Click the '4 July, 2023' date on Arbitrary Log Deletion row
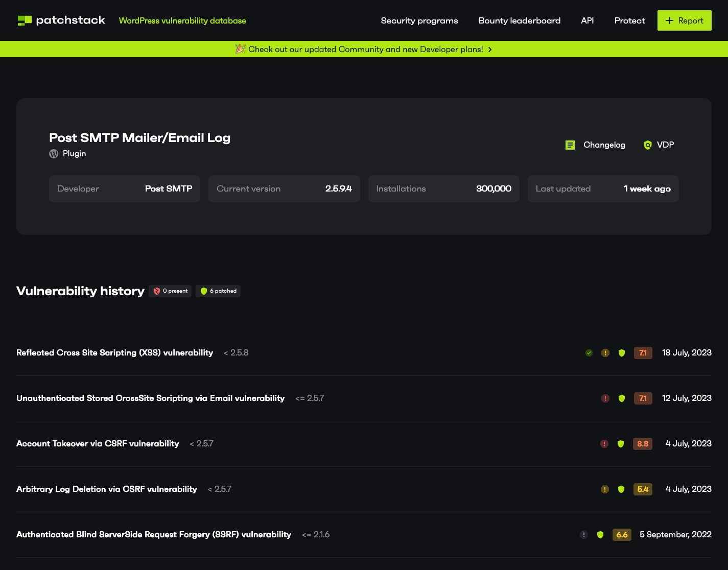 tap(688, 489)
